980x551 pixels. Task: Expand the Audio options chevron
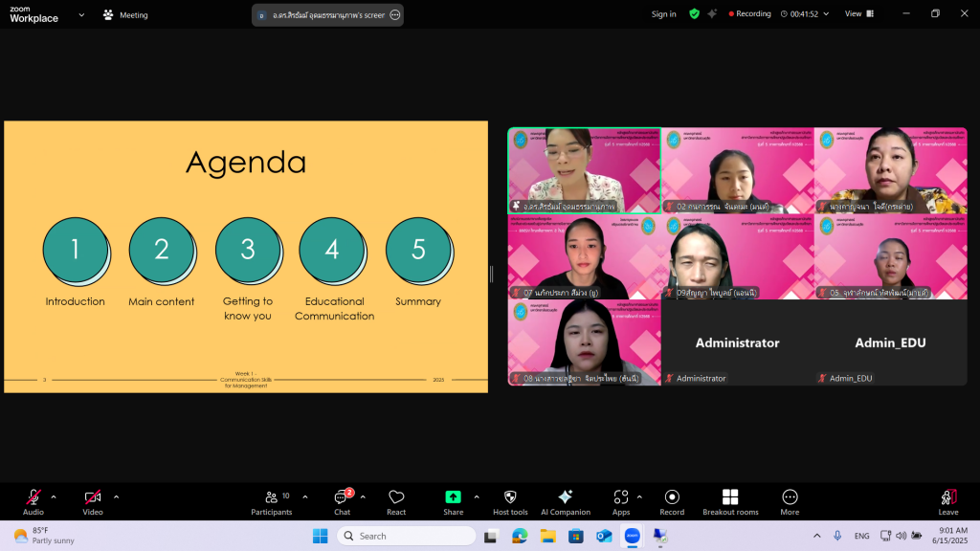pyautogui.click(x=54, y=496)
